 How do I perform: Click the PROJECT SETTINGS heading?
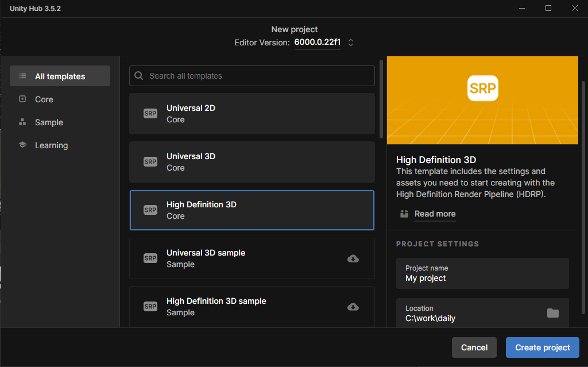[x=438, y=244]
